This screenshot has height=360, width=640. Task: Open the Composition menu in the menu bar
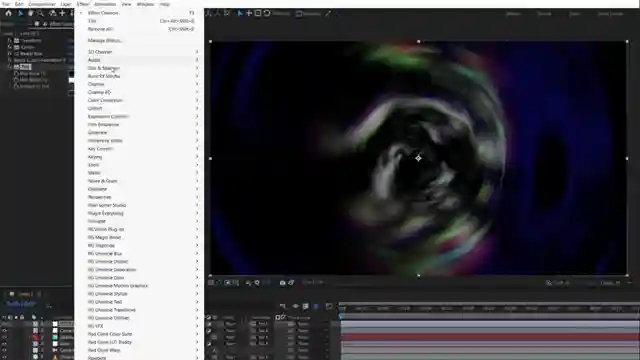(42, 4)
